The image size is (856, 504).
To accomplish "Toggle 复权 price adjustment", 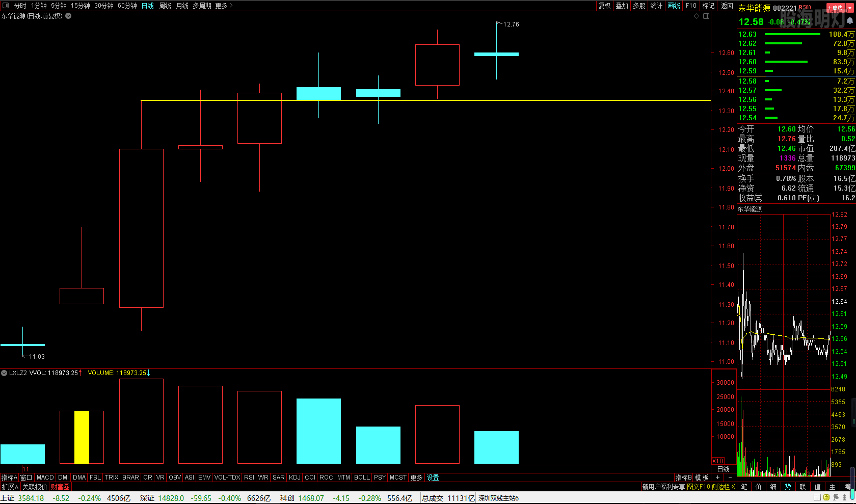I will (604, 6).
